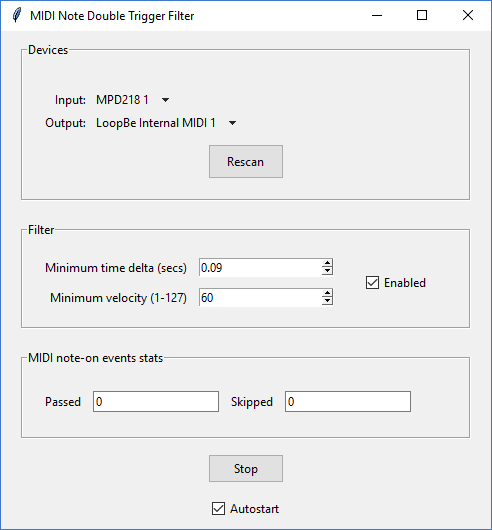This screenshot has height=530, width=492.
Task: Click the Passed events count field
Action: tap(156, 402)
